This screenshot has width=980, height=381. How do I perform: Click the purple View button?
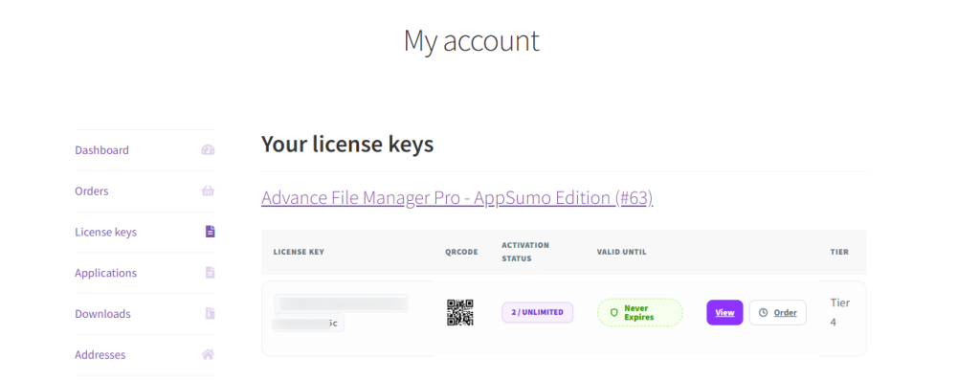tap(725, 313)
